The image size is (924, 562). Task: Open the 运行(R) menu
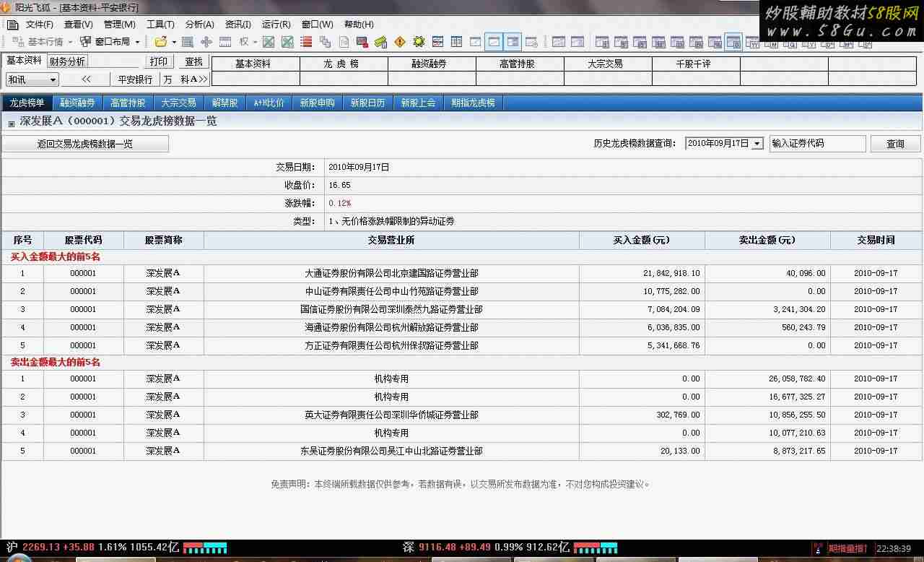tap(276, 25)
